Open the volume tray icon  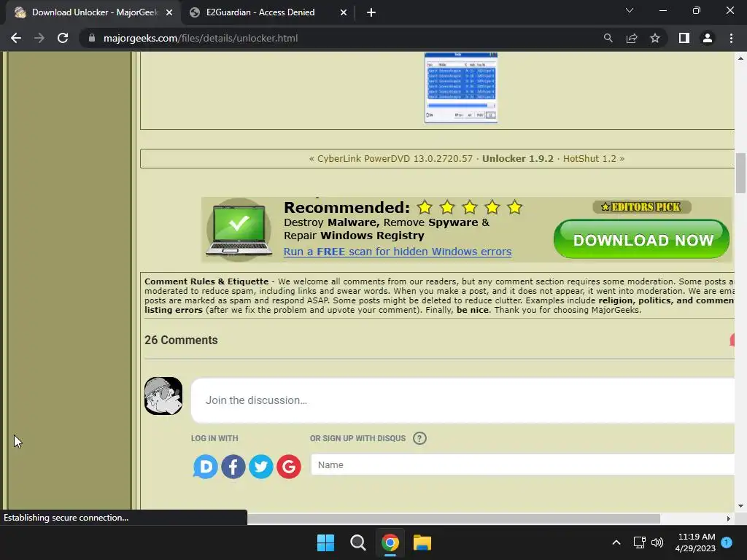click(657, 542)
